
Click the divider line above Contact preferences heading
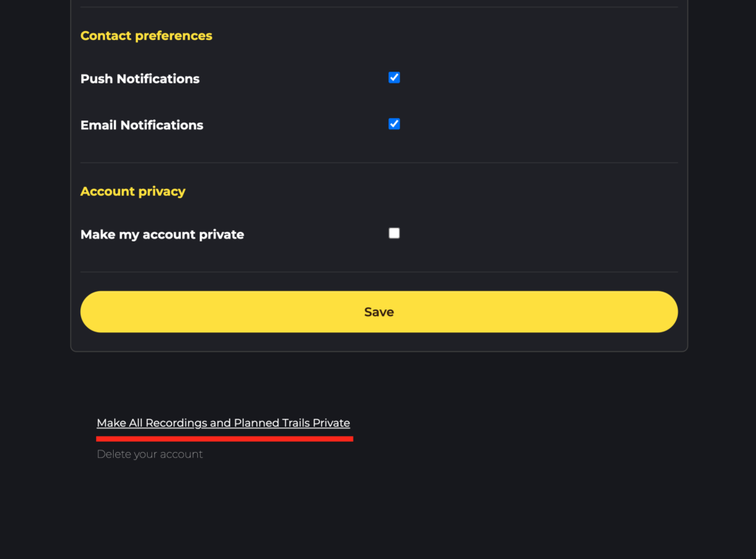pos(379,7)
